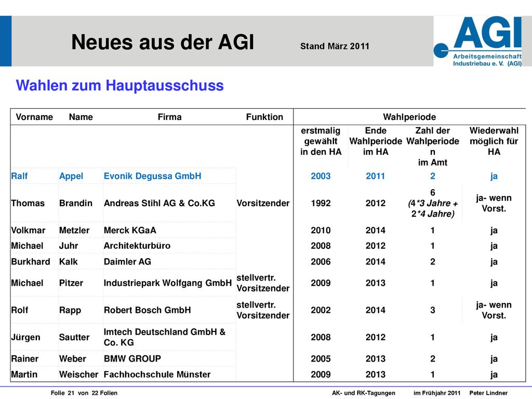The image size is (532, 399).
Task: Click the year "1992"
Action: pos(321,203)
